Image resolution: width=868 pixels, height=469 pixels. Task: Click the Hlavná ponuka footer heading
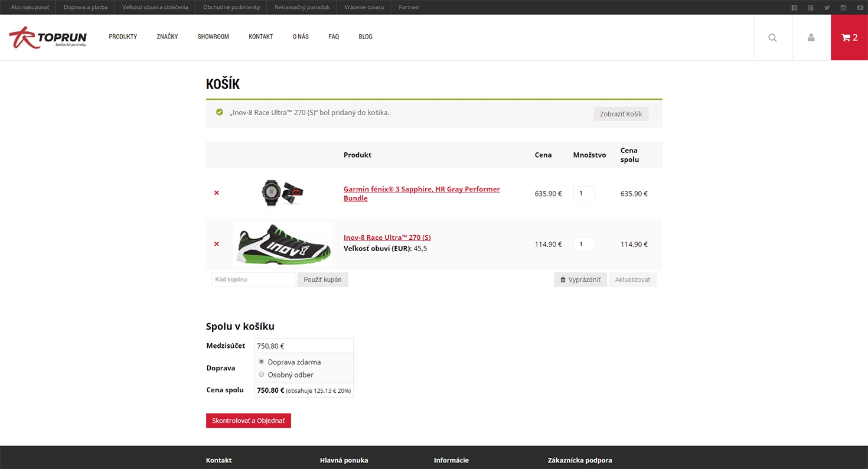[x=344, y=460]
